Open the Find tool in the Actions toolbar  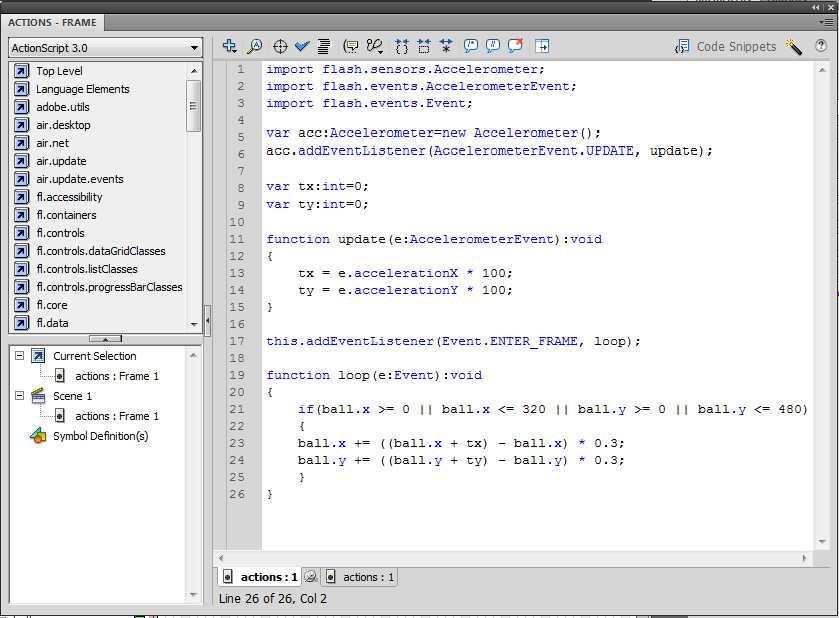255,46
